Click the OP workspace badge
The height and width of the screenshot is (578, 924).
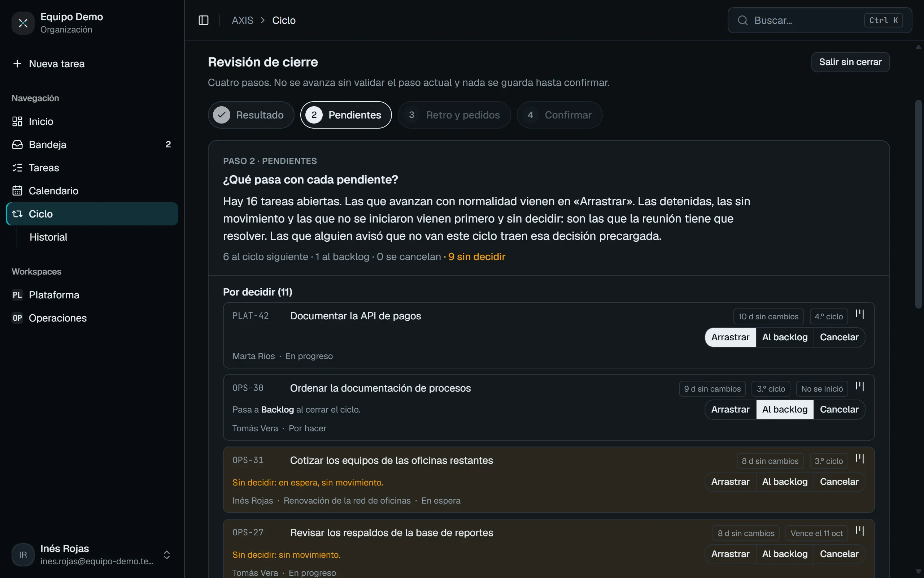coord(17,318)
